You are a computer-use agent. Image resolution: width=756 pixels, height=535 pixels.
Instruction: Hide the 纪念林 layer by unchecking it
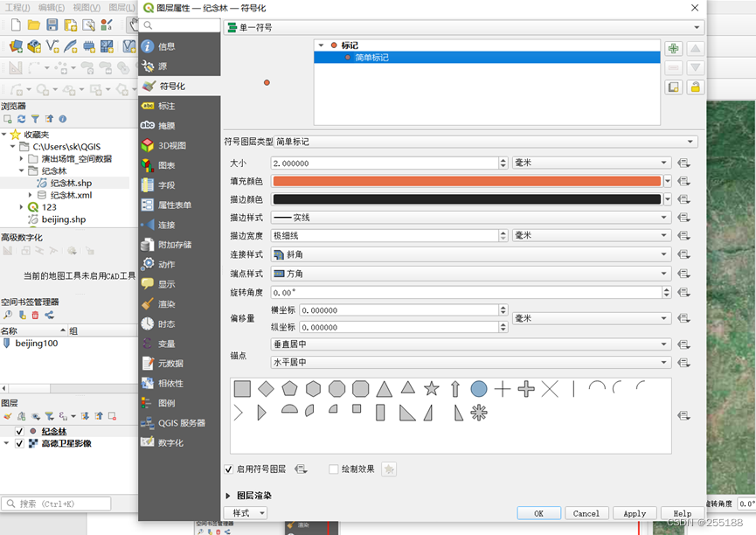[18, 430]
